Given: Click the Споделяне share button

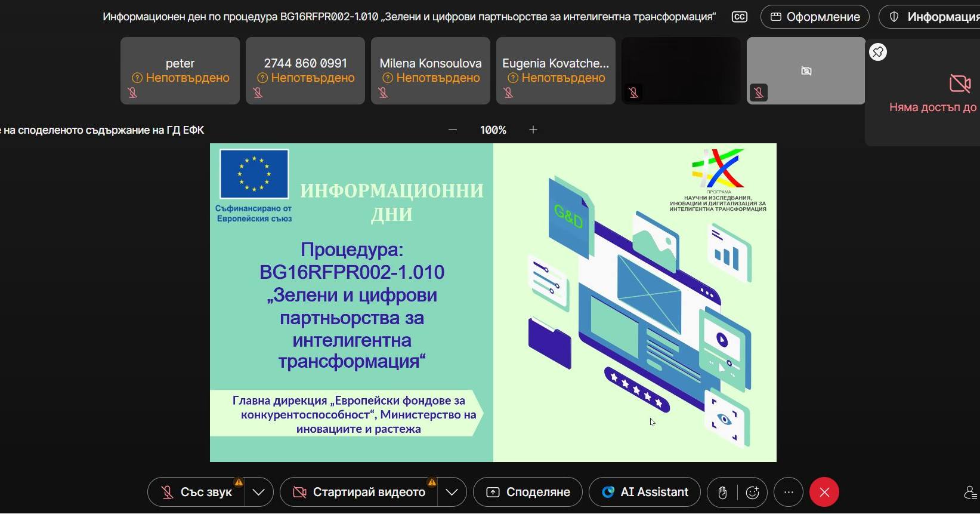Looking at the screenshot, I should [x=528, y=493].
